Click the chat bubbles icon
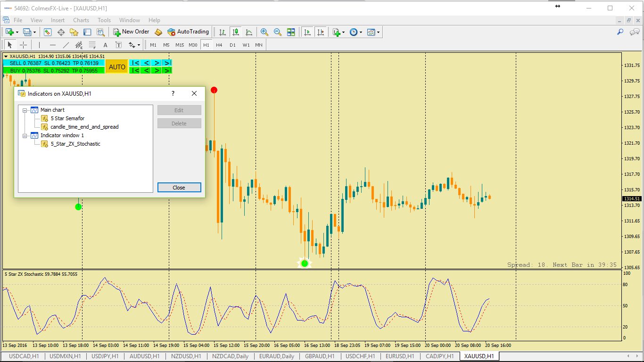 point(635,32)
